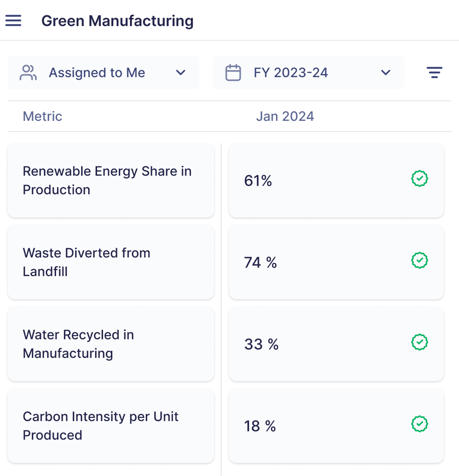Open the hamburger navigation menu
Viewport: 459px width, 476px height.
(x=13, y=21)
